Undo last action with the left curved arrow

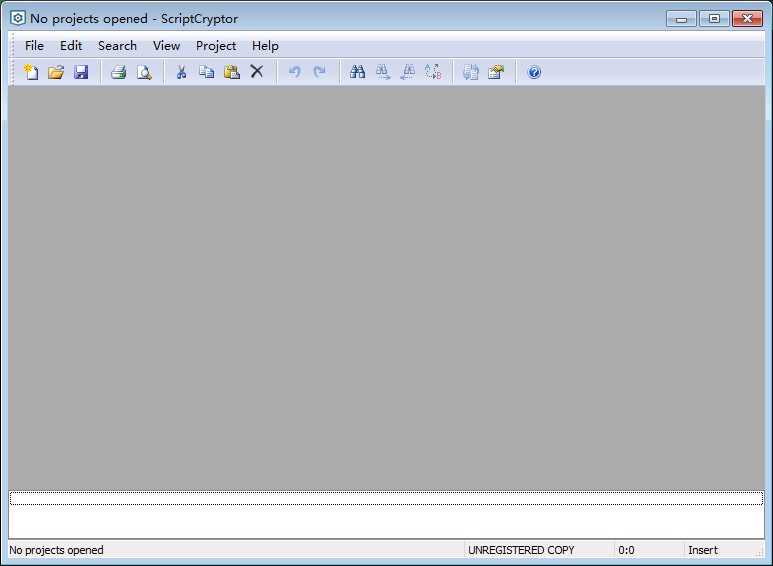[294, 72]
